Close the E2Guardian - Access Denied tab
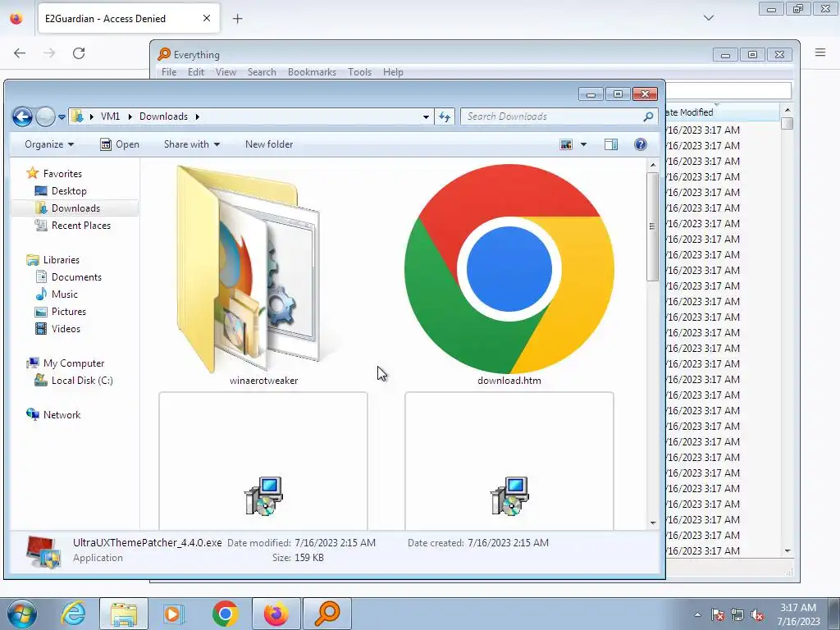Screen dimensions: 840x630 click(x=207, y=18)
